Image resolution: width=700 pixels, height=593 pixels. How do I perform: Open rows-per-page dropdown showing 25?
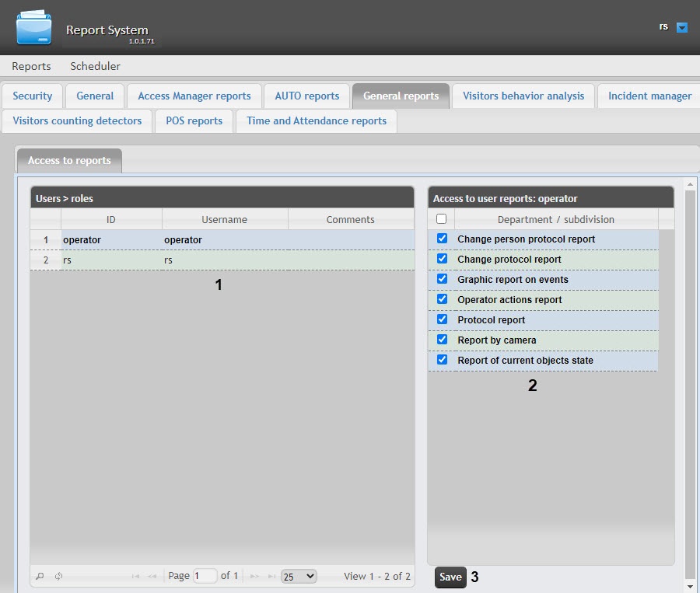[x=299, y=576]
